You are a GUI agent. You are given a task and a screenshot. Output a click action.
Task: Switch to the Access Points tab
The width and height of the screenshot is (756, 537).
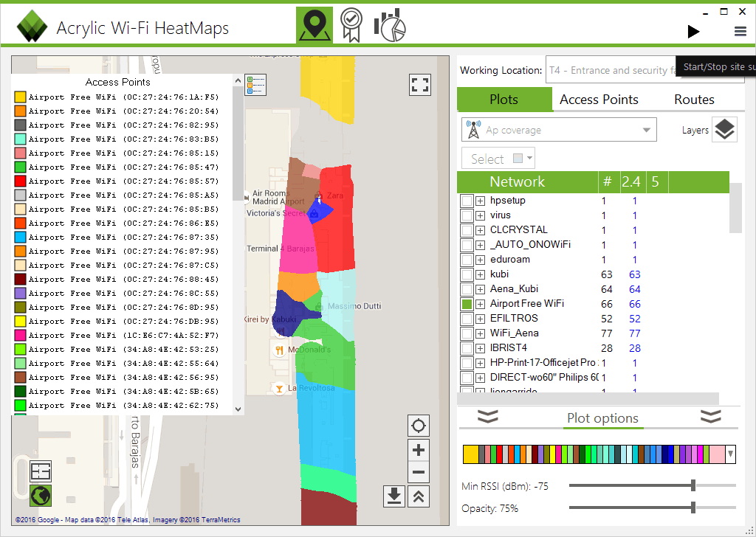pos(599,100)
